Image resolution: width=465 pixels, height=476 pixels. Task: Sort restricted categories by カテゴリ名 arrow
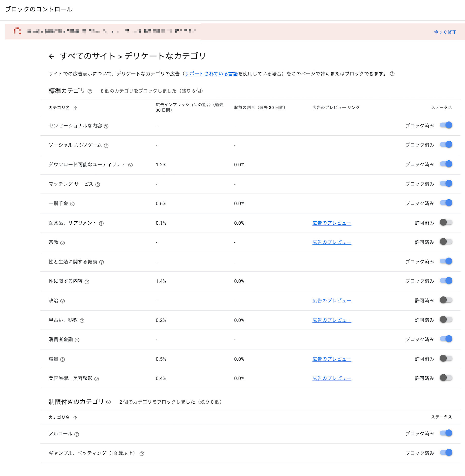coord(75,417)
